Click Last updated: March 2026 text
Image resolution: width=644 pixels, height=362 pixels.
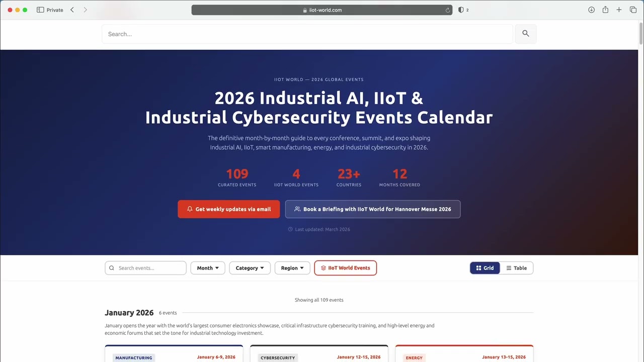(x=323, y=229)
